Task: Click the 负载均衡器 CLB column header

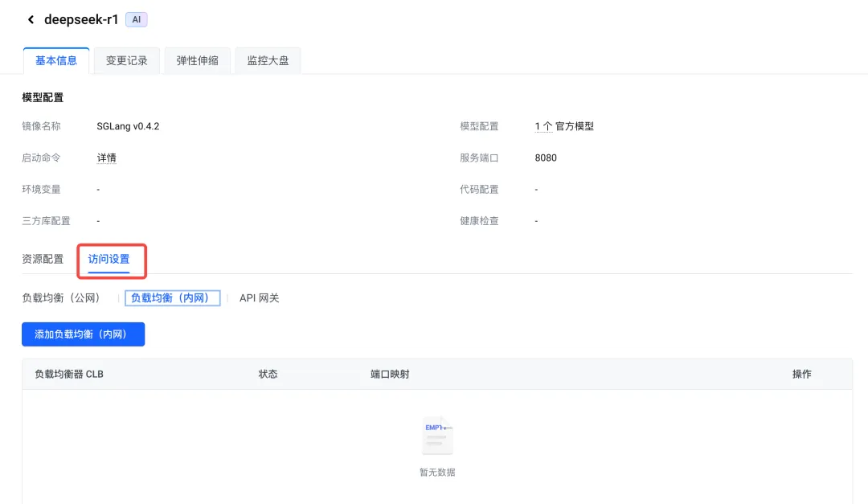Action: coord(69,375)
